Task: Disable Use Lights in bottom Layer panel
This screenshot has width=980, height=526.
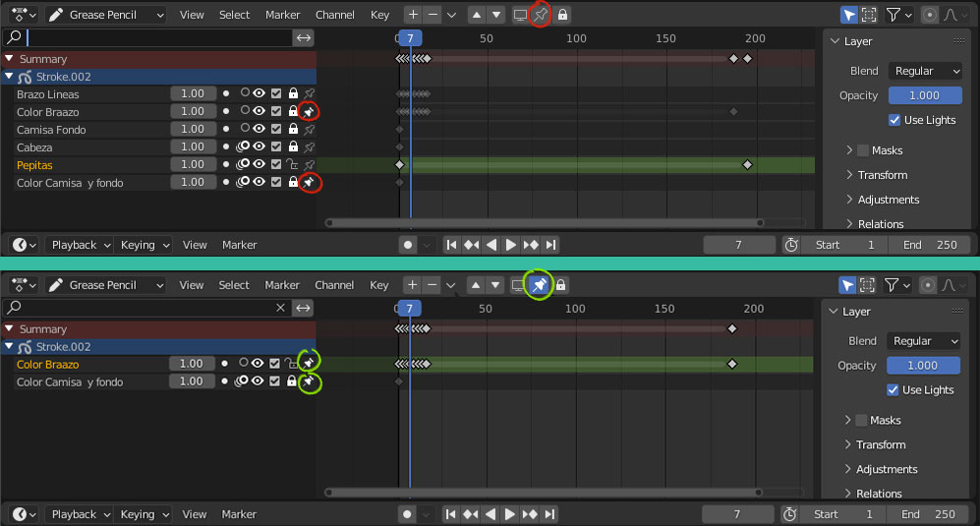Action: pyautogui.click(x=893, y=389)
